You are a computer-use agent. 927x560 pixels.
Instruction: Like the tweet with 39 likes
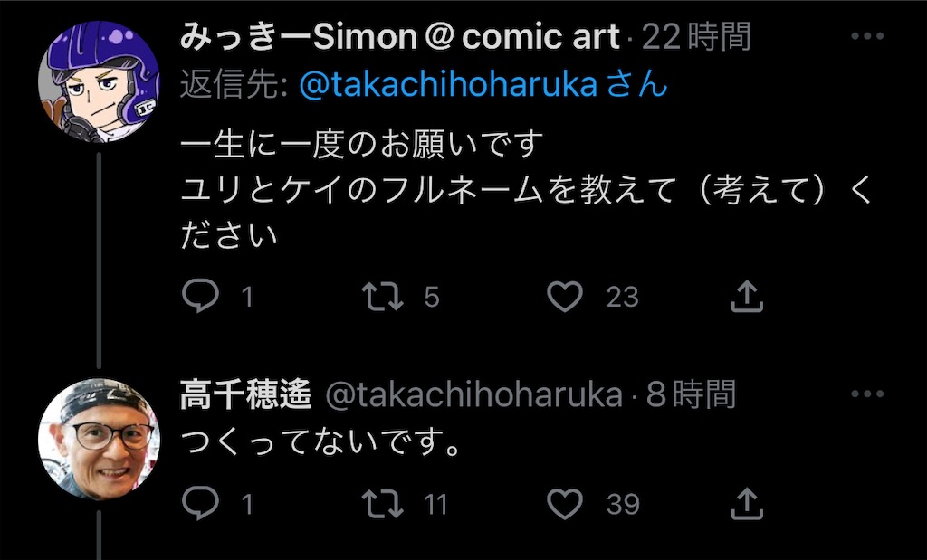coord(565,503)
